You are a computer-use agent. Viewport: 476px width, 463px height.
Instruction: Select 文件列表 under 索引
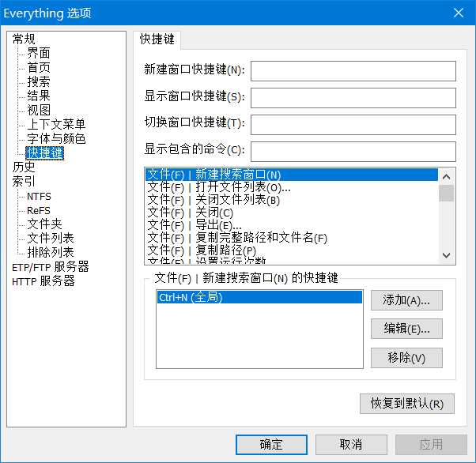[51, 238]
